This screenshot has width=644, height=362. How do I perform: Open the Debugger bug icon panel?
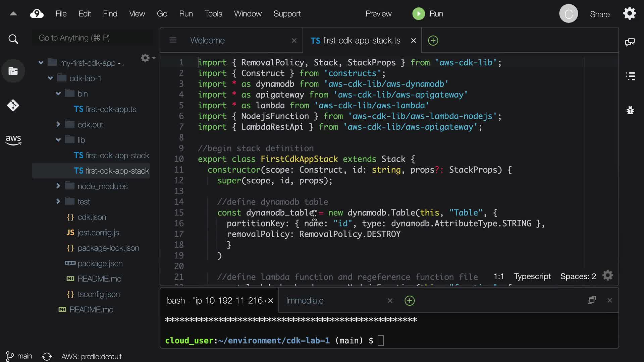tap(630, 110)
